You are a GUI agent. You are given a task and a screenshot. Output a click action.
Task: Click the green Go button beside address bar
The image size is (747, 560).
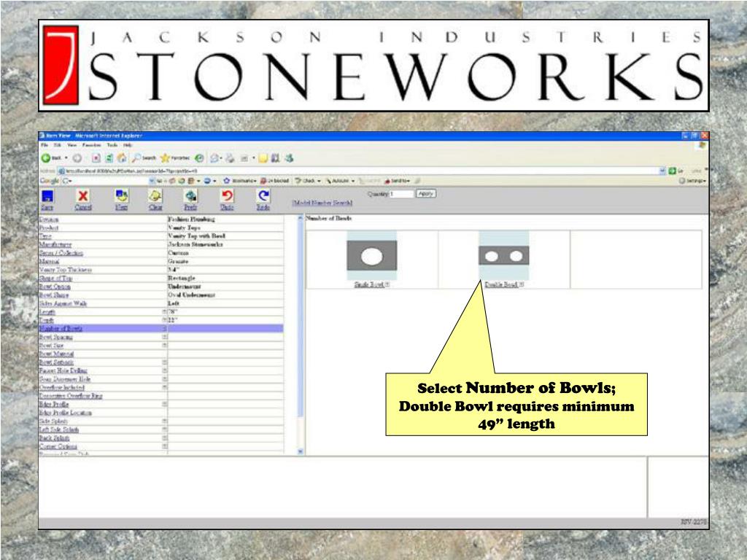(x=672, y=171)
